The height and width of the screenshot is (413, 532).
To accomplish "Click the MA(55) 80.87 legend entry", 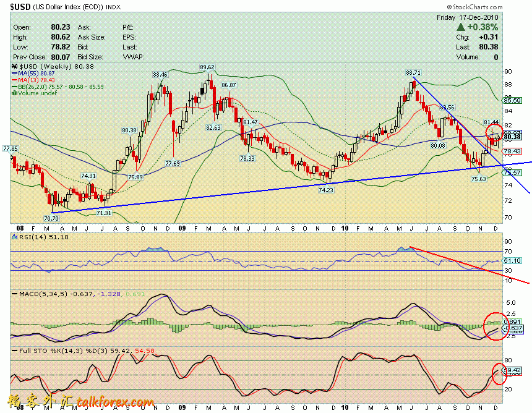I will pyautogui.click(x=33, y=73).
